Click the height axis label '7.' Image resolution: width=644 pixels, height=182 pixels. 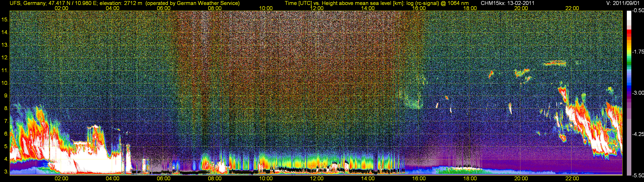pos(6,121)
